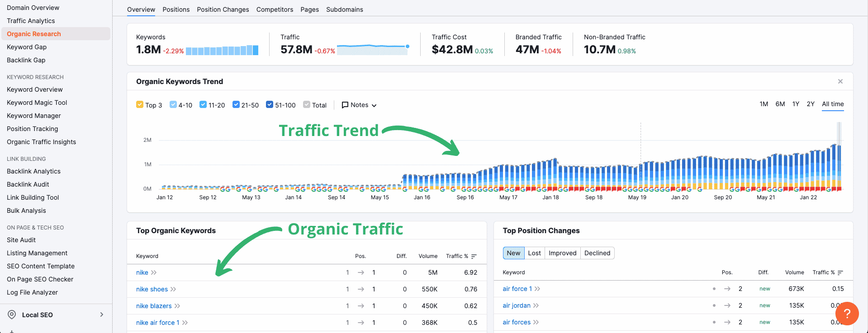
Task: Open Domain Overview in sidebar
Action: 33,8
